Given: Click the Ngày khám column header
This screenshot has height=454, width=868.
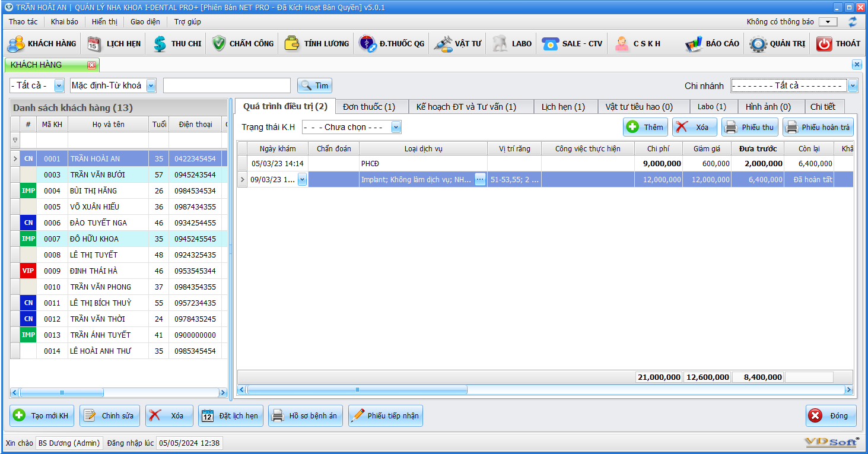Looking at the screenshot, I should [278, 148].
